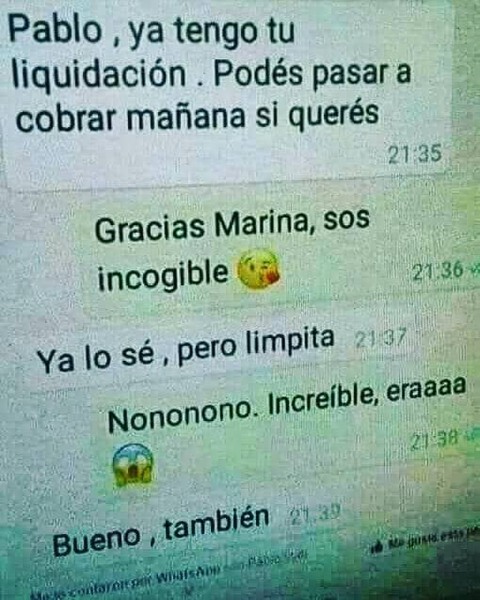
Task: Click the read checkmarks beside 21:38
Action: point(473,434)
